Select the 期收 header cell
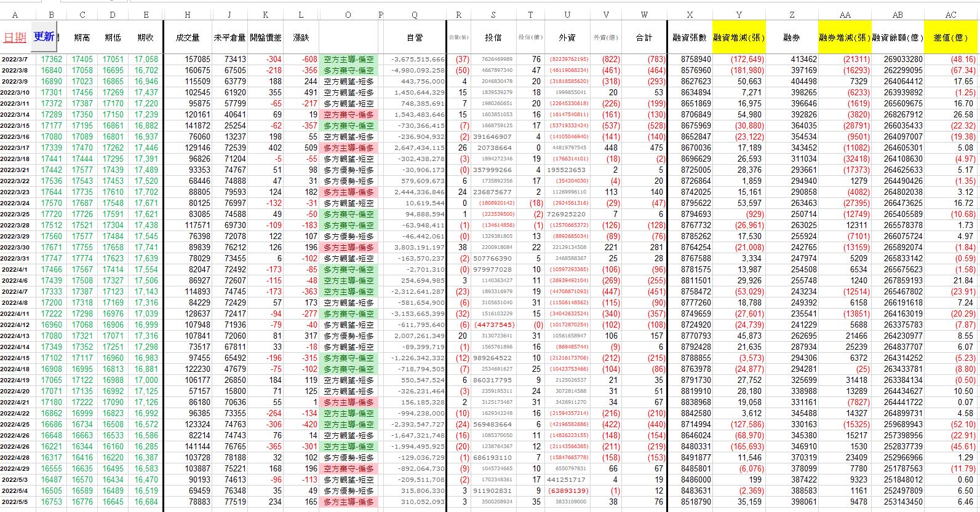Viewport: 980px width, 512px height. click(x=146, y=37)
